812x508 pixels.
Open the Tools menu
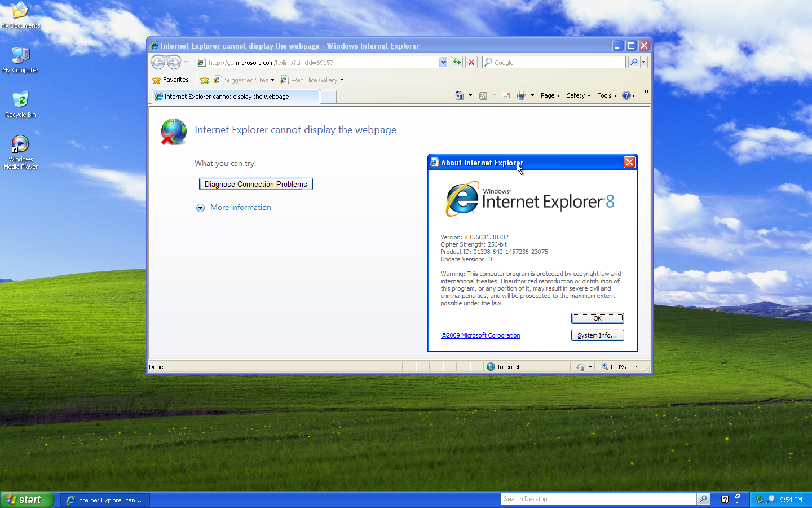click(x=607, y=95)
